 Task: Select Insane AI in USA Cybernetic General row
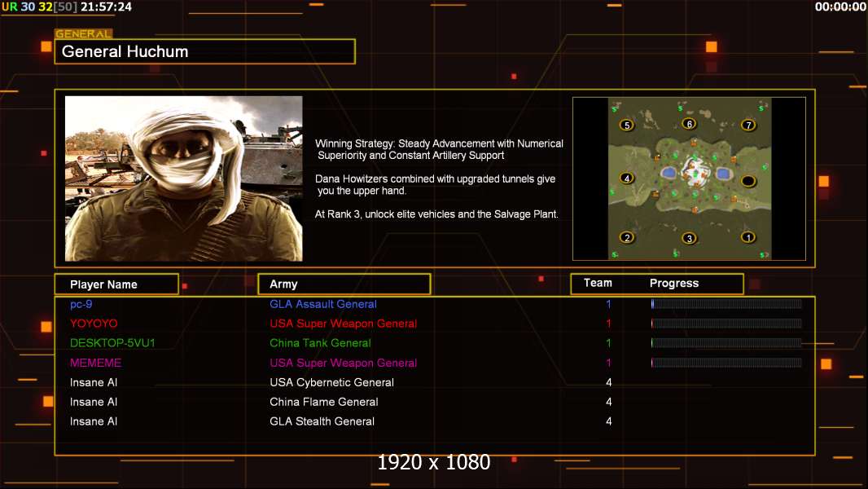pyautogui.click(x=94, y=382)
